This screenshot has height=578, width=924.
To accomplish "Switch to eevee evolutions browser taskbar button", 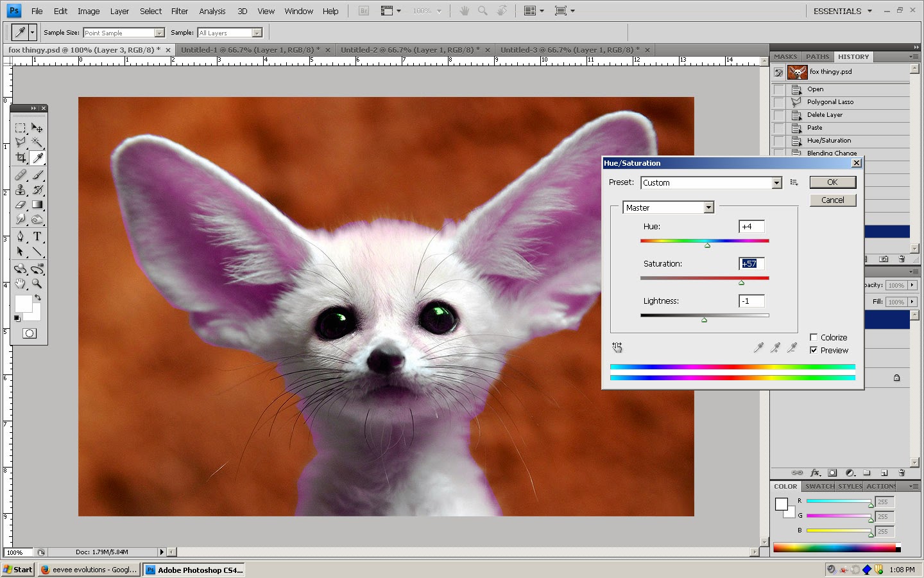I will (x=89, y=570).
